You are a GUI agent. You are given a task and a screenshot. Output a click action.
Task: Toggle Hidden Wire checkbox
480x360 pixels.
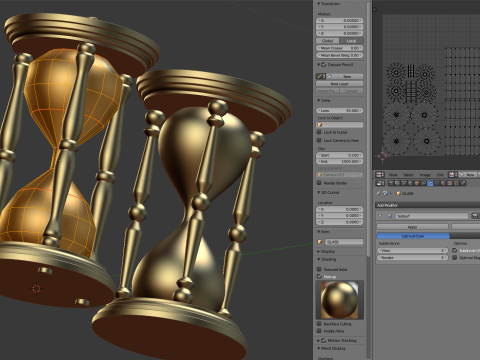click(319, 331)
